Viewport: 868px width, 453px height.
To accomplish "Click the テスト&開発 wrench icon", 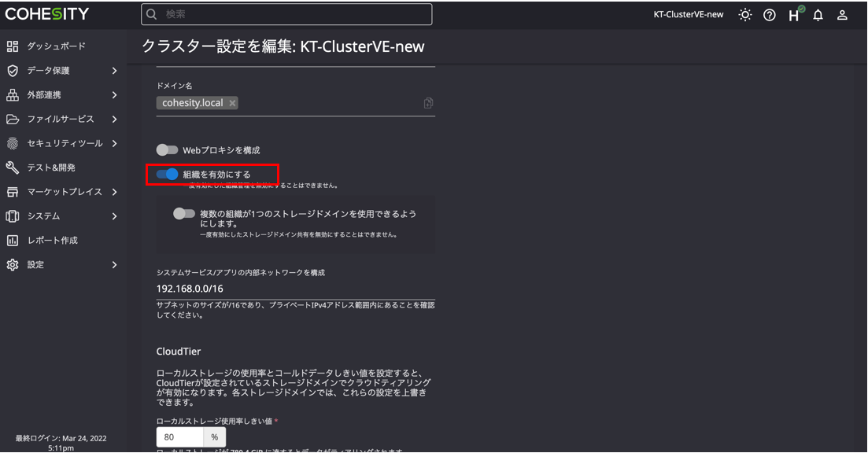I will 12,167.
